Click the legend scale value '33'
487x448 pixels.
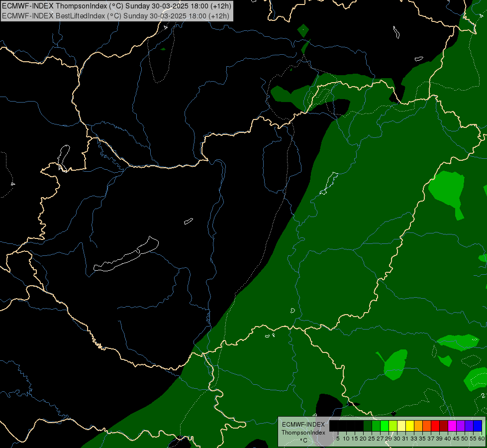(414, 439)
